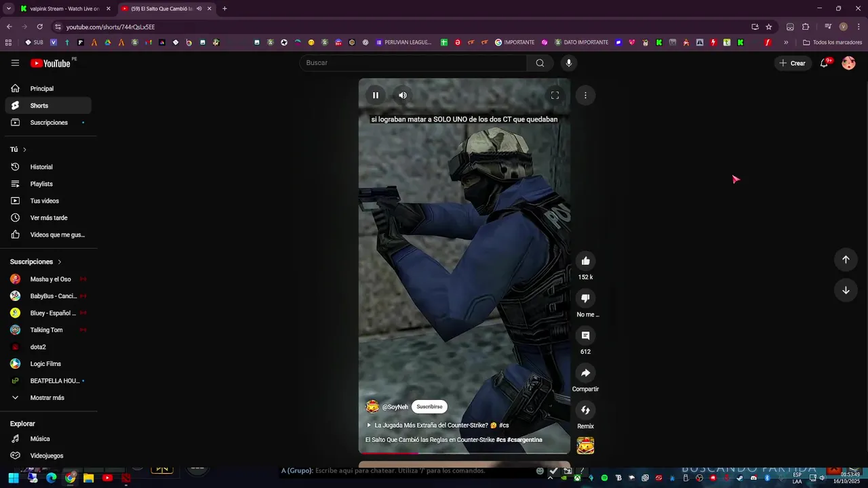Toggle the YouTube hamburger guide menu
868x488 pixels.
15,63
